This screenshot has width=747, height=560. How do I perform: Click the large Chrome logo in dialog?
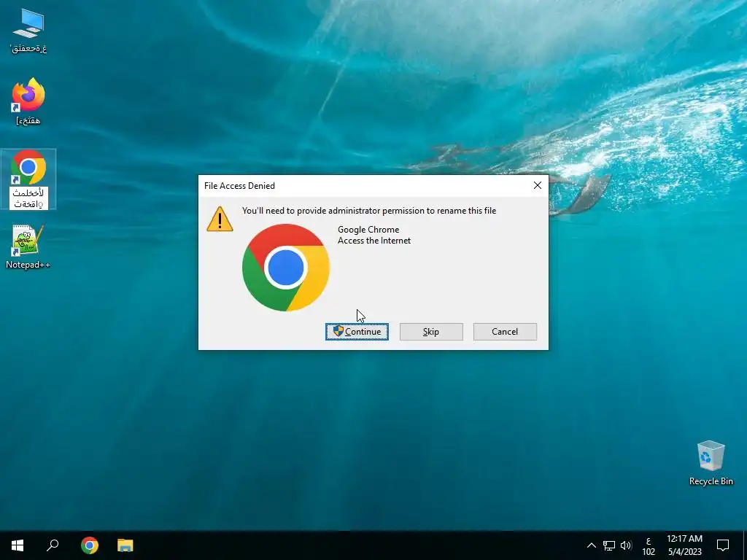[x=286, y=268]
